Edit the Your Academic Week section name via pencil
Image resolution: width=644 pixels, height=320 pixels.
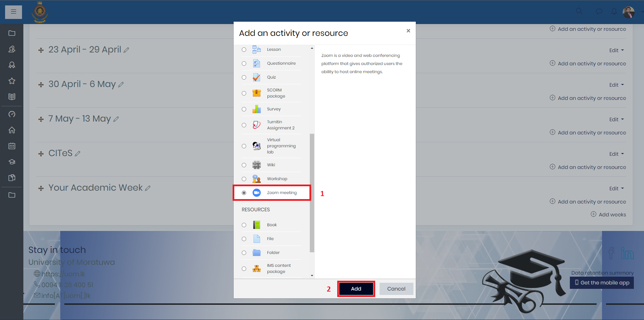click(x=148, y=188)
